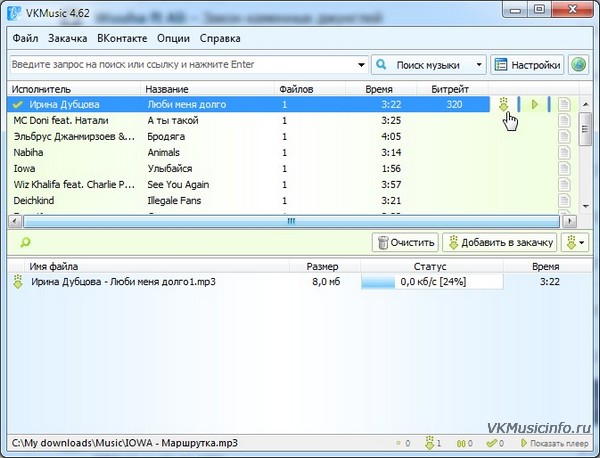Image resolution: width=600 pixels, height=458 pixels.
Task: Click the green globe icon button
Action: tap(578, 65)
